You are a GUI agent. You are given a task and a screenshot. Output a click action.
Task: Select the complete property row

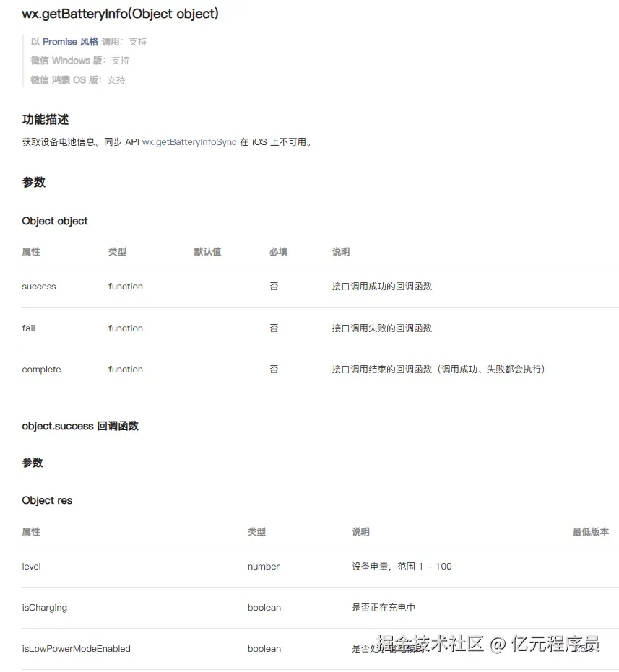click(x=41, y=369)
